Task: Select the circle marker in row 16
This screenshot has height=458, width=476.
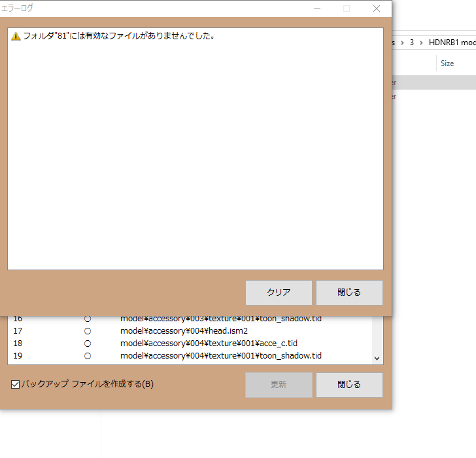Action: tap(88, 319)
